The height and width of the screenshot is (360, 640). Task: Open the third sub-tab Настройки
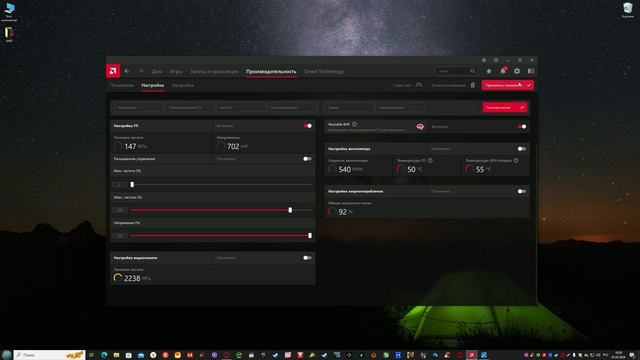pos(183,85)
